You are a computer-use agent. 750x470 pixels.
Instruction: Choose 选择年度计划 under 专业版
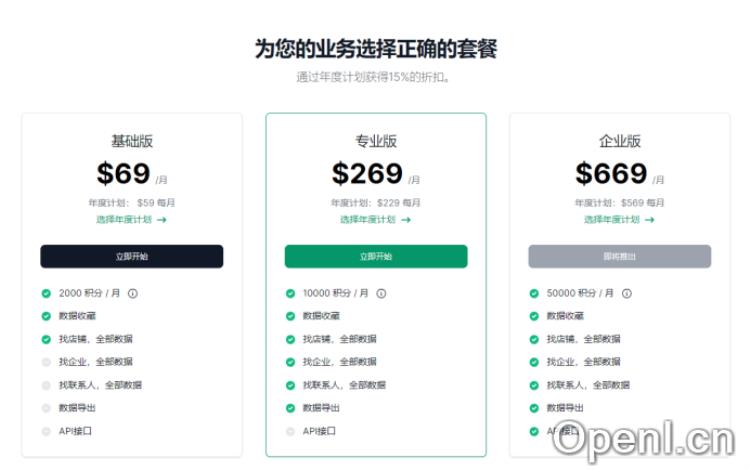coord(375,219)
